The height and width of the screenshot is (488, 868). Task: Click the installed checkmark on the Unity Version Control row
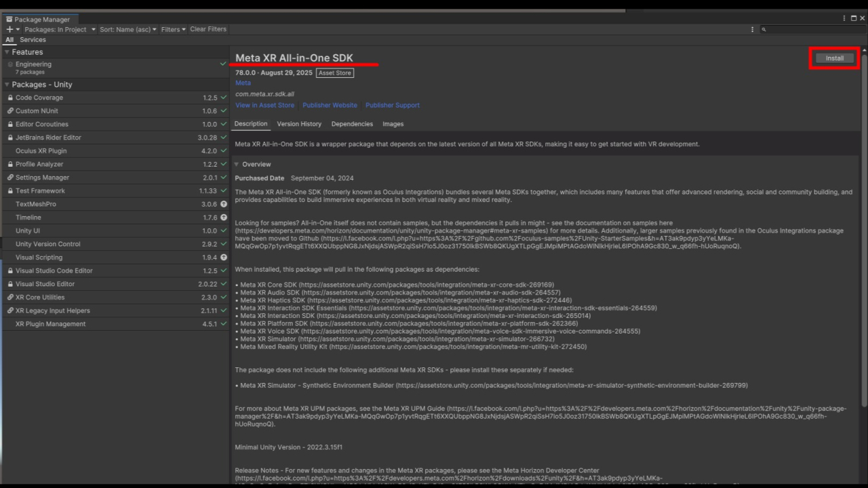(x=224, y=244)
